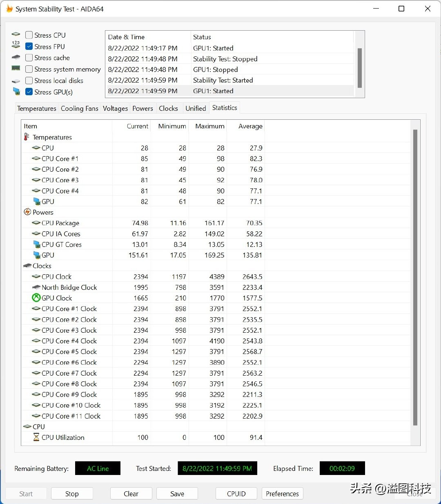
Task: Click the Xbox-style icon next to GPU Clock
Action: pyautogui.click(x=36, y=298)
